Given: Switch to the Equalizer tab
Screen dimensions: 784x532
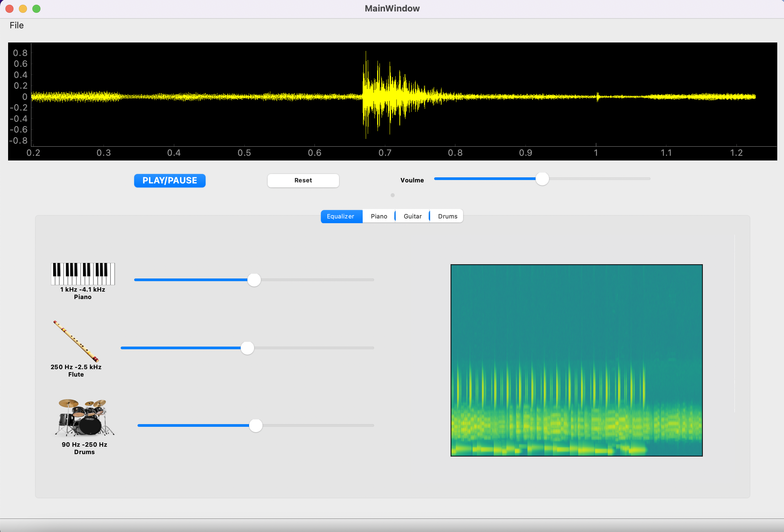Looking at the screenshot, I should [x=341, y=216].
